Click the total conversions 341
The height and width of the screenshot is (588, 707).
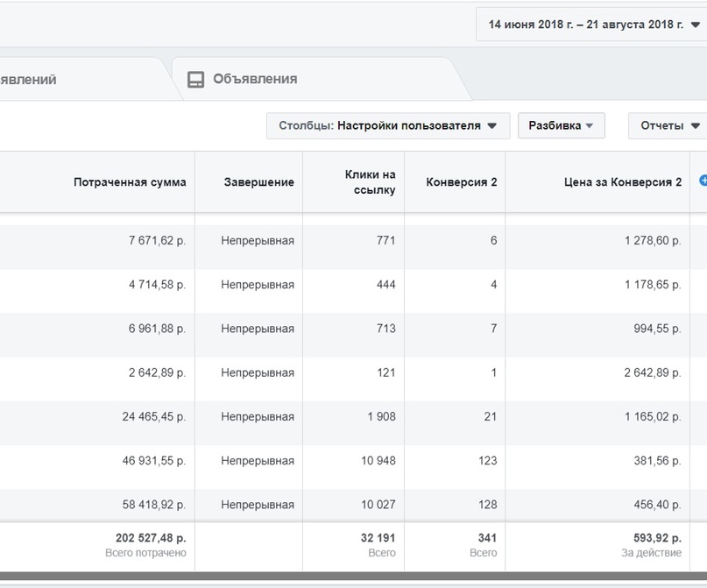coord(487,537)
